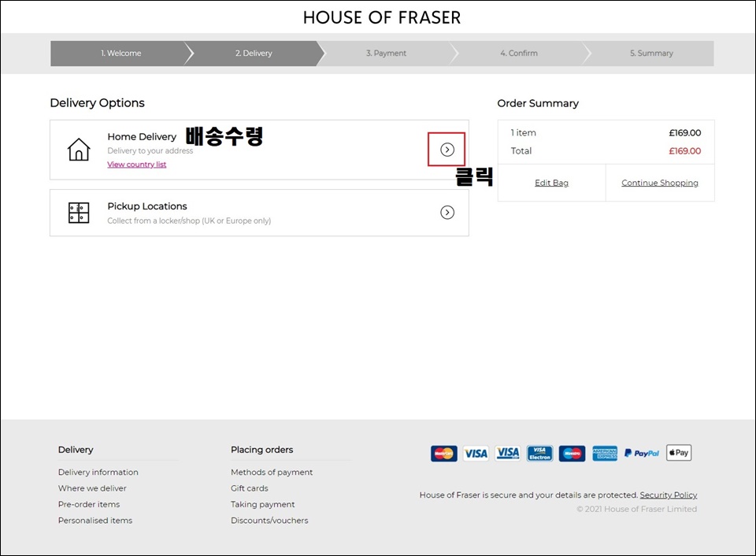The width and height of the screenshot is (756, 556).
Task: Go to the 1. Welcome step
Action: point(121,53)
